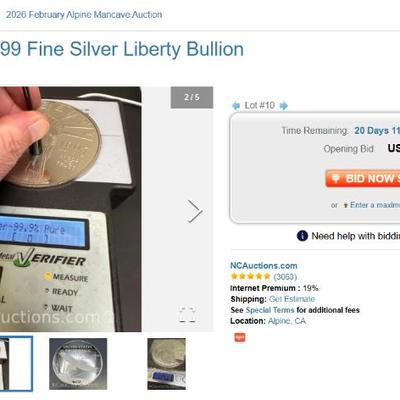Click Get Estimate for shipping
The image size is (400, 400).
click(292, 299)
